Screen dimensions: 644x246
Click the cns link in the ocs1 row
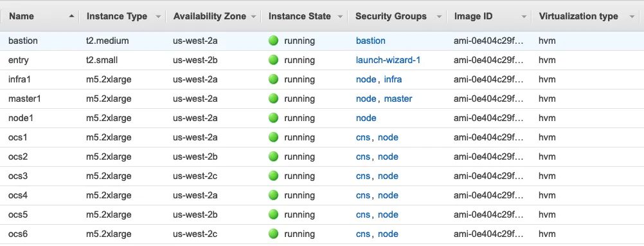(x=363, y=137)
